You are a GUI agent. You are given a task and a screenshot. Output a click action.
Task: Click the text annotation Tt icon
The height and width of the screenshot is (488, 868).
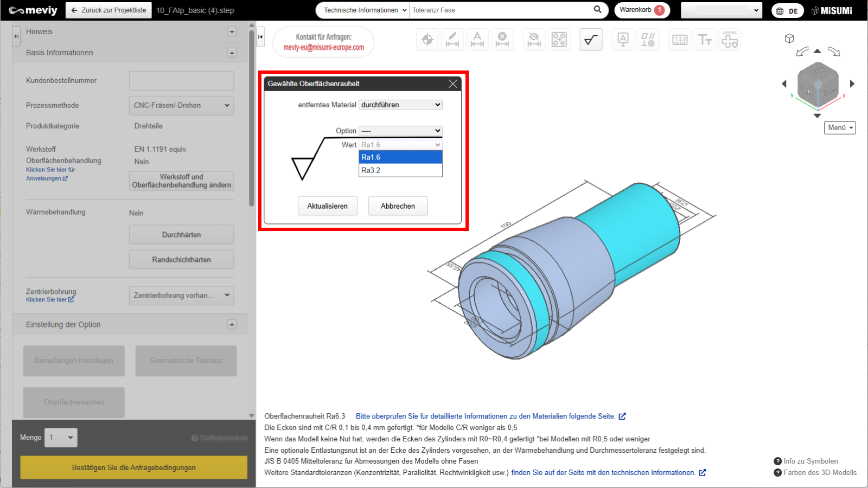pyautogui.click(x=705, y=40)
